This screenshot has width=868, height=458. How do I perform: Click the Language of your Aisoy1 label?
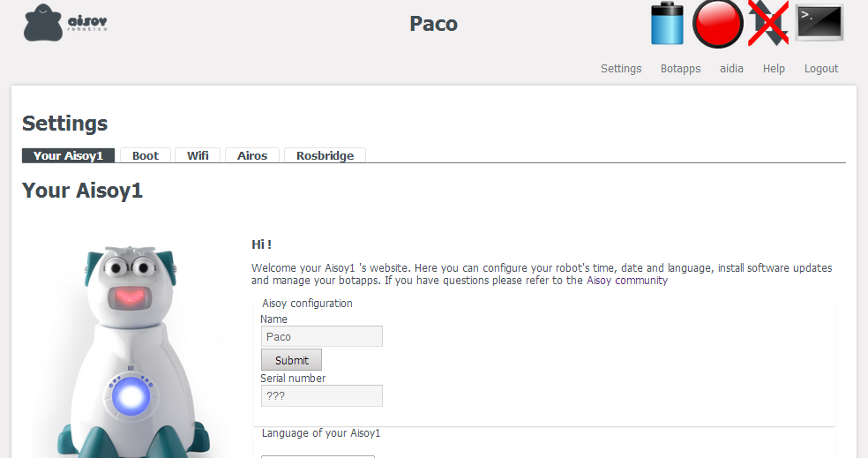click(321, 433)
